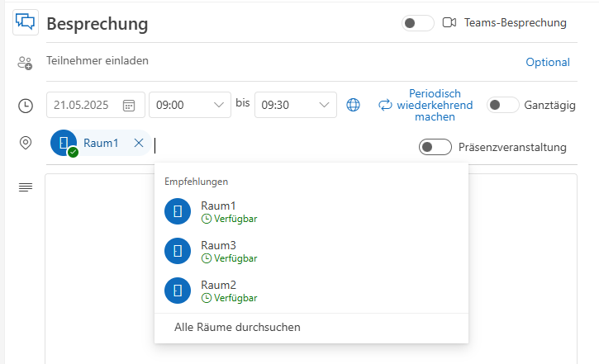Click the location pin icon
Image resolution: width=599 pixels, height=364 pixels.
pos(26,143)
